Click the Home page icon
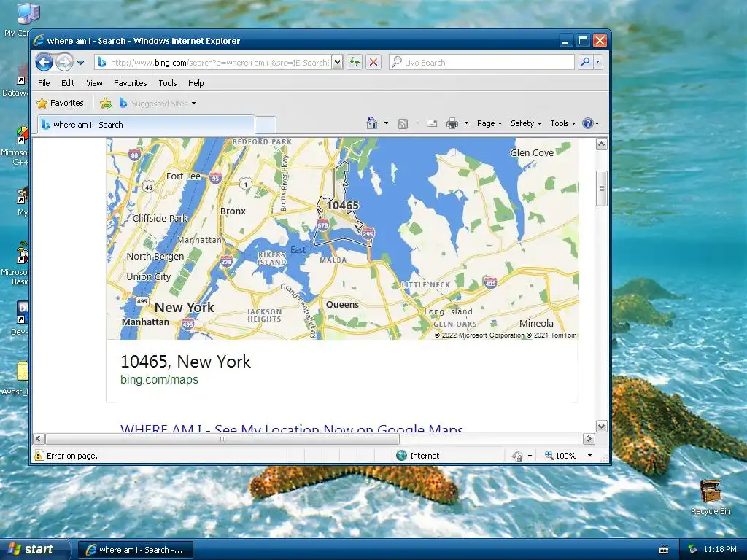This screenshot has height=560, width=747. pyautogui.click(x=372, y=123)
